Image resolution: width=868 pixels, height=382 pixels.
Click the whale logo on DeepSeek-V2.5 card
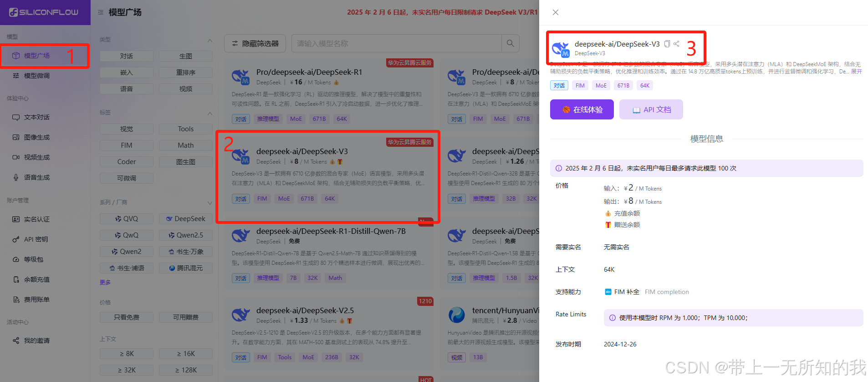tap(241, 315)
